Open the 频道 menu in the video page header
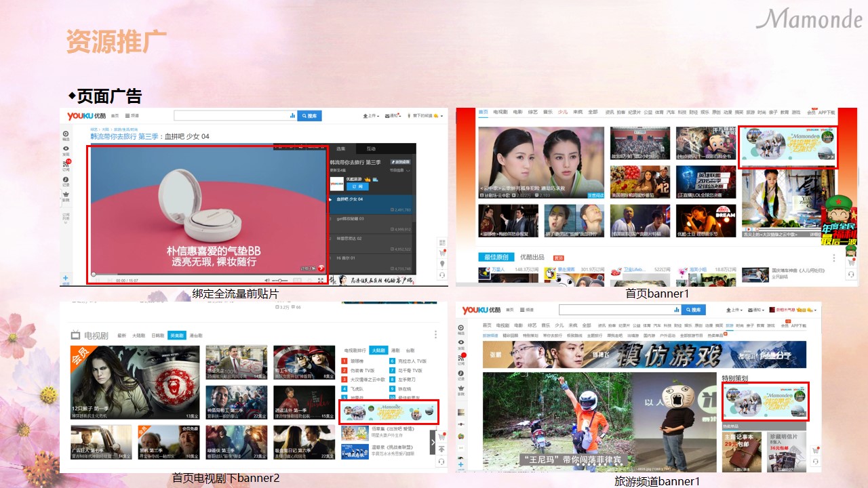 pos(132,116)
